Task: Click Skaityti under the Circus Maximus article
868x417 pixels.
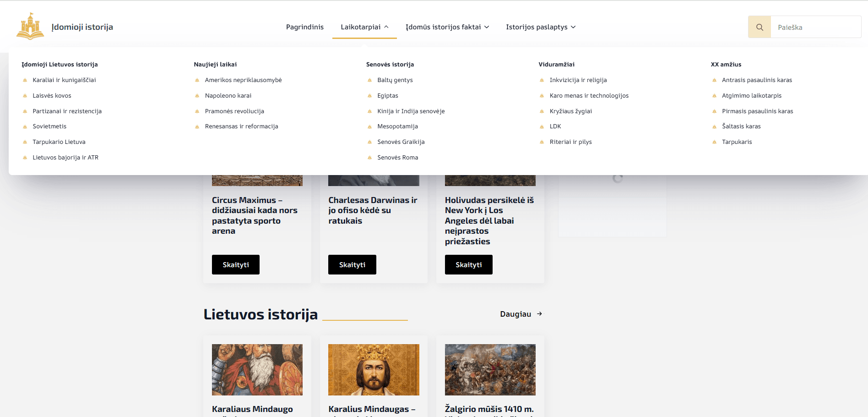Action: point(235,264)
